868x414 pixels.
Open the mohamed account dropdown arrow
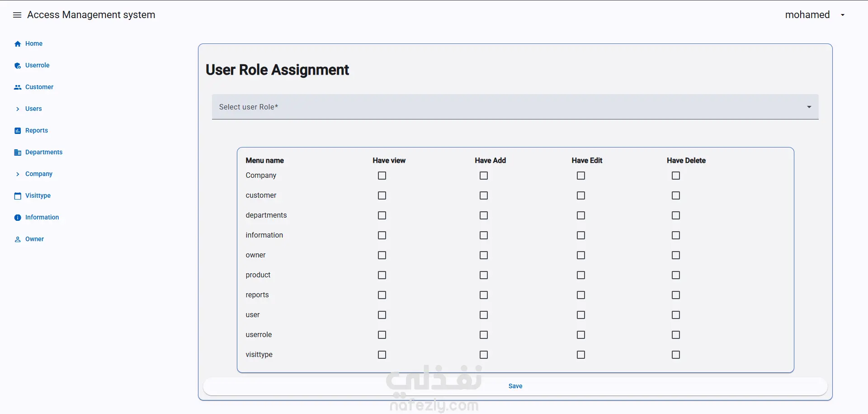(843, 15)
